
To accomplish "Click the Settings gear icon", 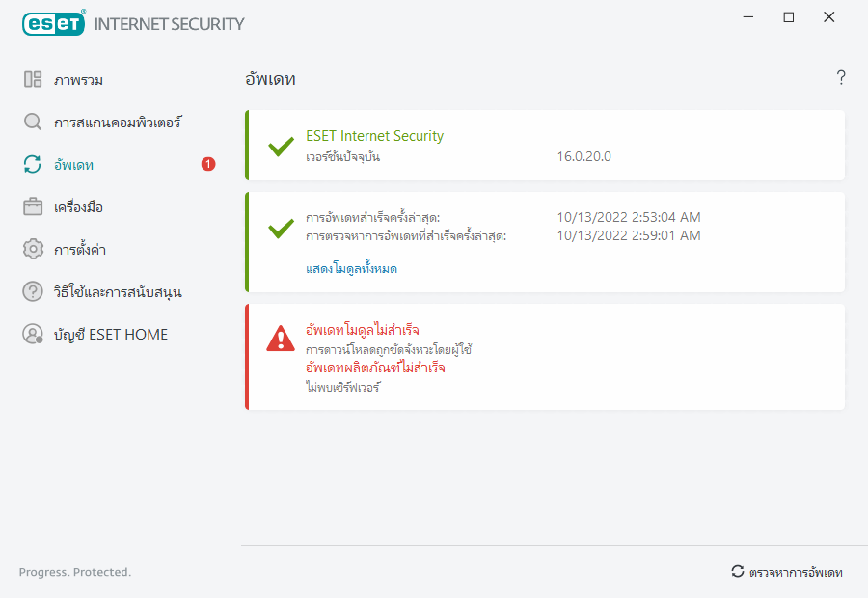I will [33, 250].
